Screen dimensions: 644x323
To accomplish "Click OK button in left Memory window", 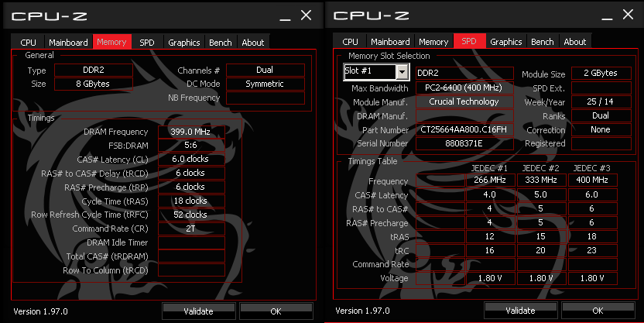I will (x=276, y=311).
